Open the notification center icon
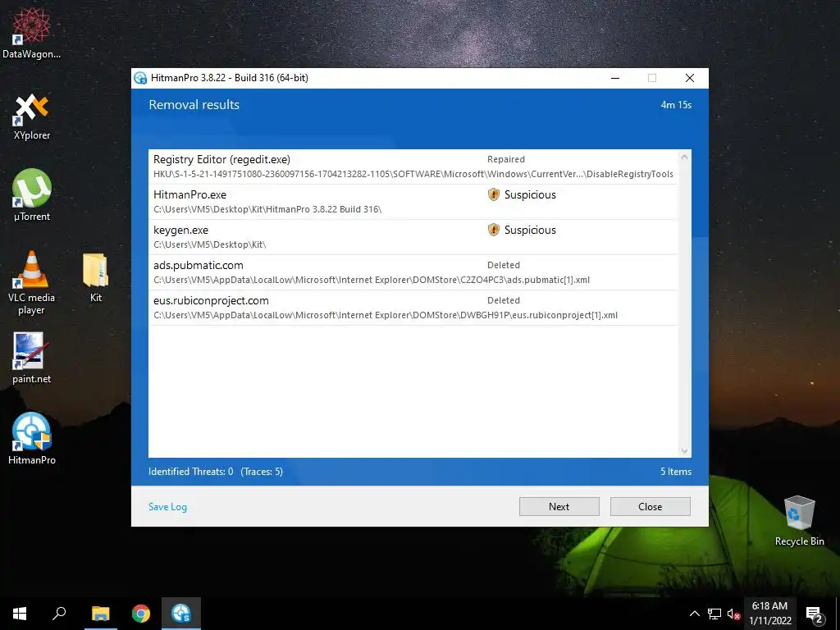The height and width of the screenshot is (630, 840). pyautogui.click(x=815, y=614)
